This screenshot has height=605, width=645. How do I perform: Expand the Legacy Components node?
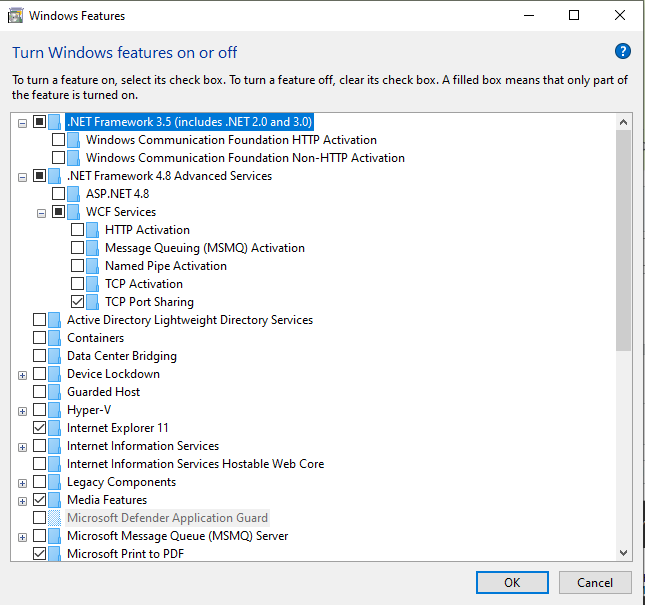click(x=23, y=483)
